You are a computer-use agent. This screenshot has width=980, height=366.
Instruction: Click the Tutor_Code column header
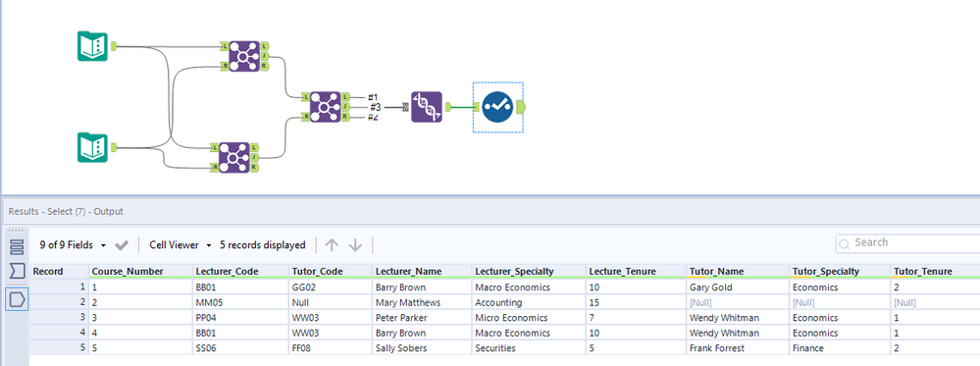[330, 272]
